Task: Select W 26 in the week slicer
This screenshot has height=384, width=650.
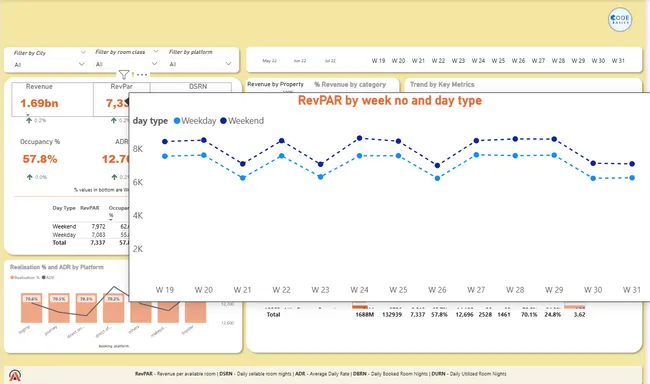Action: click(518, 61)
